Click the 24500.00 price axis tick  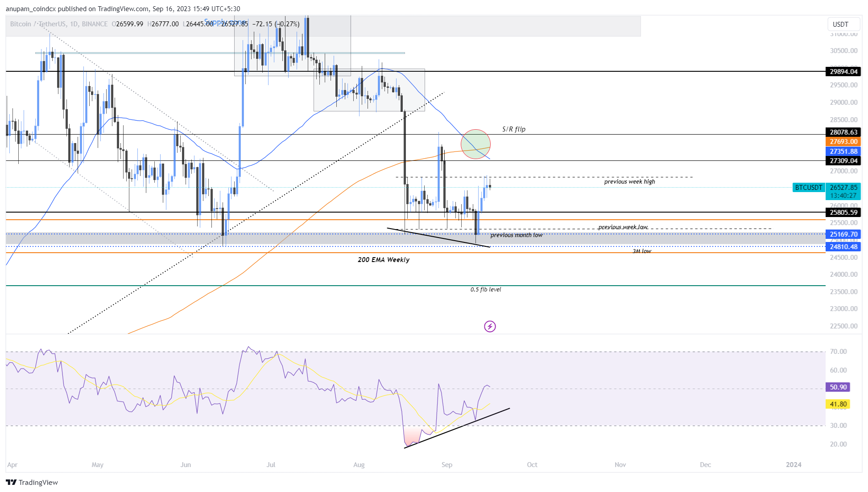point(843,258)
